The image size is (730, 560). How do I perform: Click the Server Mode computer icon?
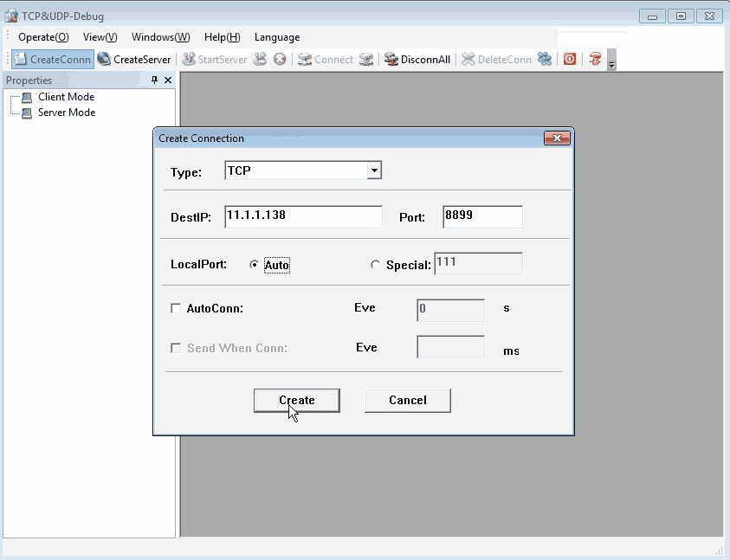[x=27, y=113]
